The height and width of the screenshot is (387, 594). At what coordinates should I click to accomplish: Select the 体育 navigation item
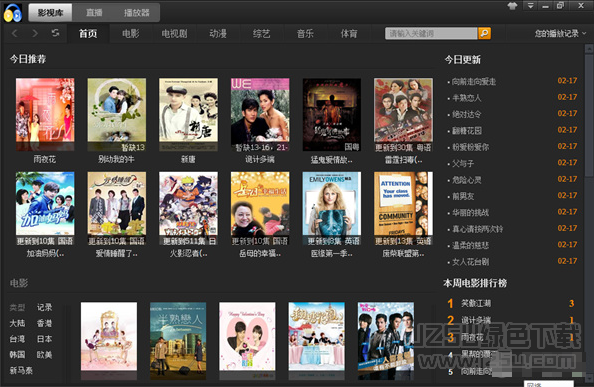pos(349,34)
